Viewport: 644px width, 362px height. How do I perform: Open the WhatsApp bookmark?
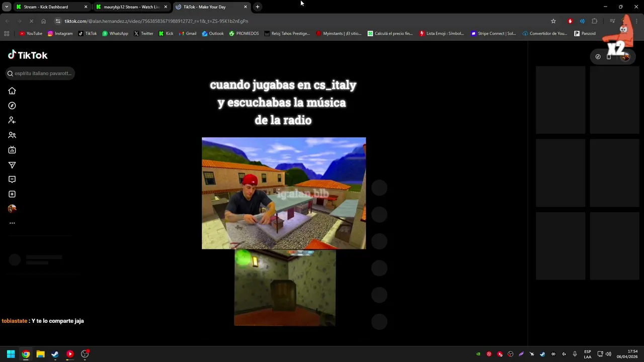pyautogui.click(x=115, y=34)
